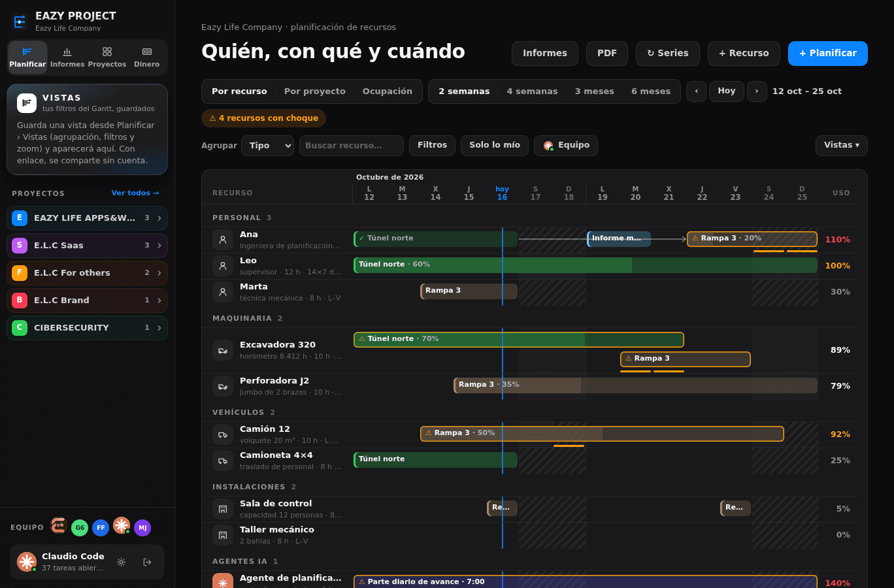Click the PDF export button
The height and width of the screenshot is (588, 894).
607,54
